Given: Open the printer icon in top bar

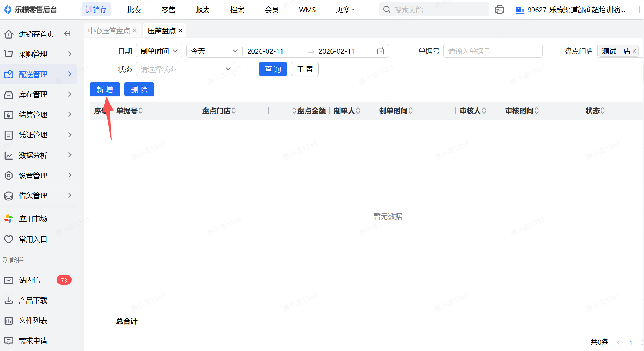Looking at the screenshot, I should [x=499, y=10].
